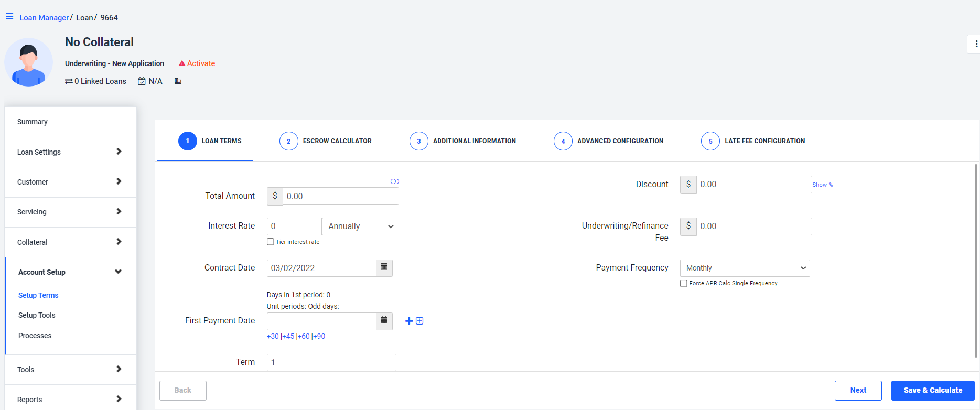The height and width of the screenshot is (410, 980).
Task: Collapse the Account Setup sidebar section
Action: [70, 272]
